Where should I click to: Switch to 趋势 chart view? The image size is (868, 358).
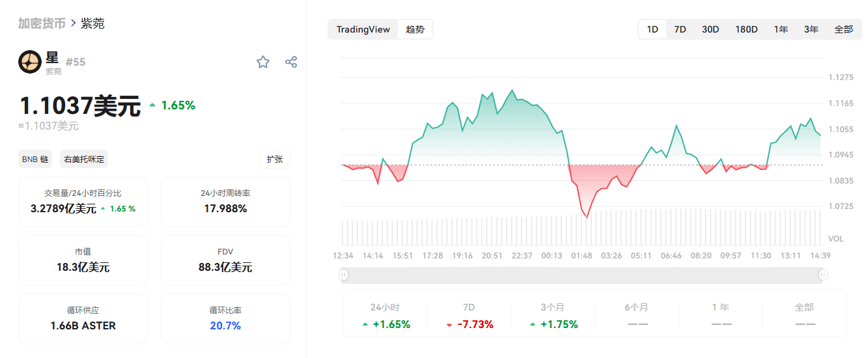point(415,29)
